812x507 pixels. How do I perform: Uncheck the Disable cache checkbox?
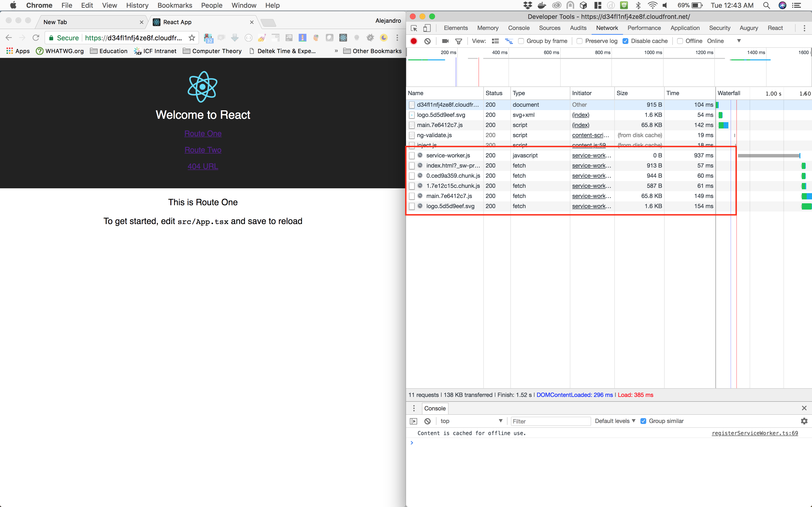(625, 41)
